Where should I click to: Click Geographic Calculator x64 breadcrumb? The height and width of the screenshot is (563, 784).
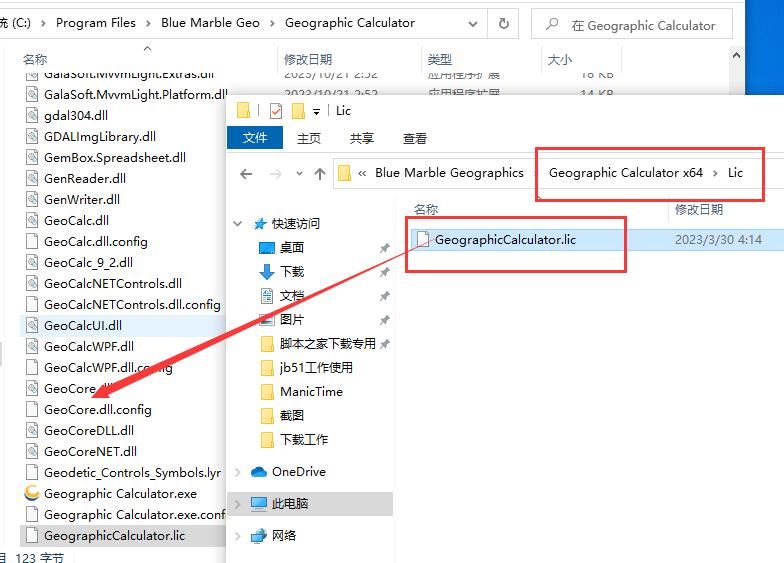(626, 172)
